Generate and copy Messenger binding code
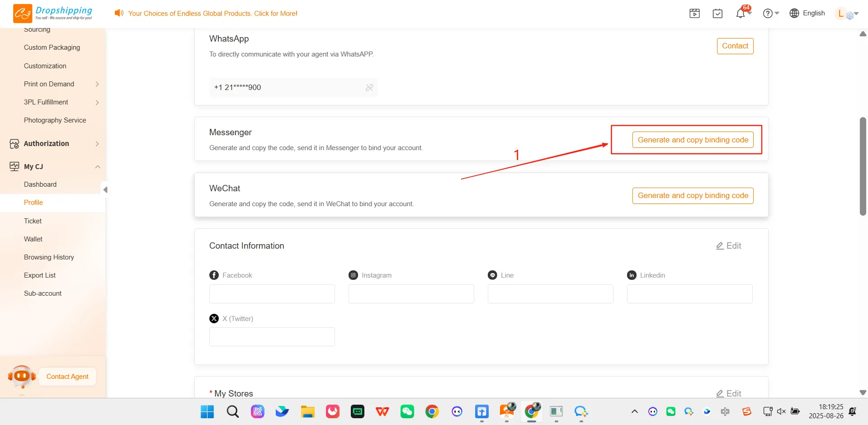This screenshot has height=425, width=868. click(693, 140)
